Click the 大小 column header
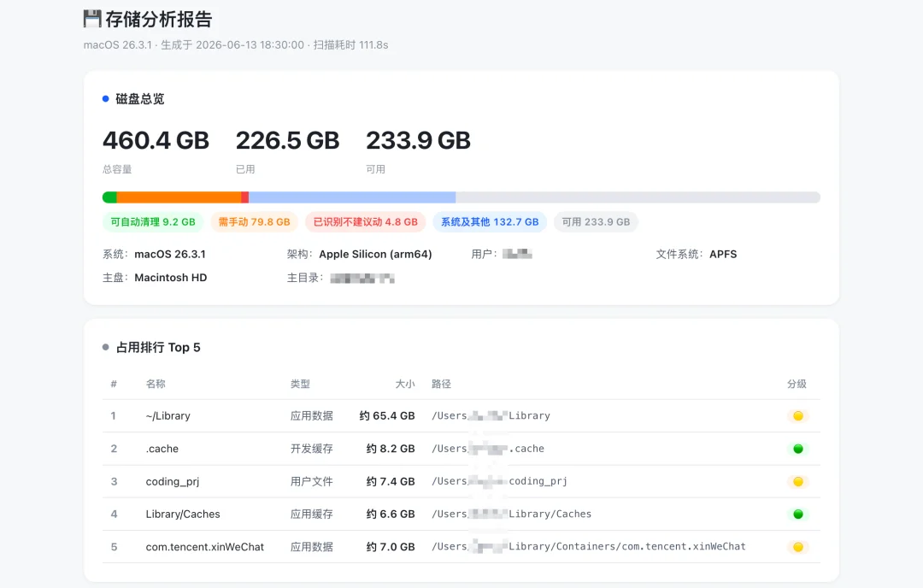Viewport: 923px width, 588px height. pos(405,384)
